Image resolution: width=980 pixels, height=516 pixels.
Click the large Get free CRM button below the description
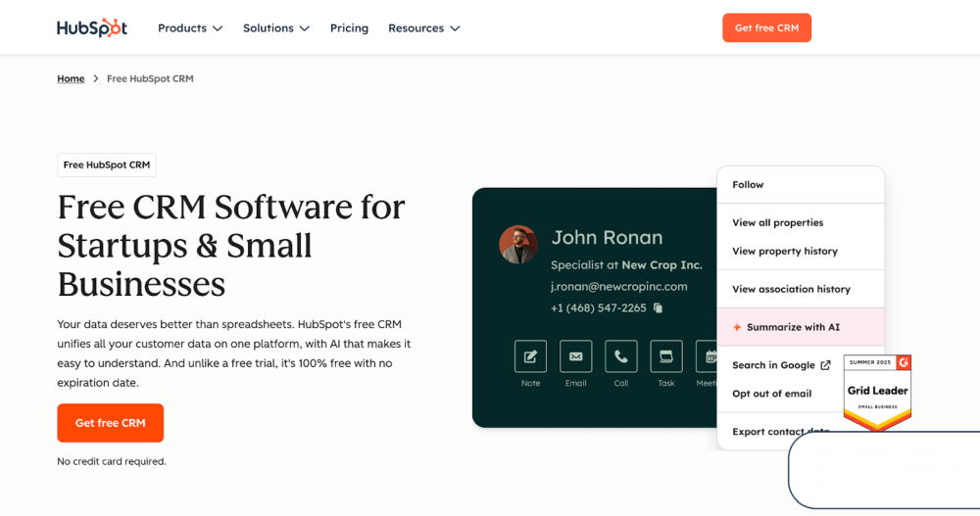click(111, 423)
